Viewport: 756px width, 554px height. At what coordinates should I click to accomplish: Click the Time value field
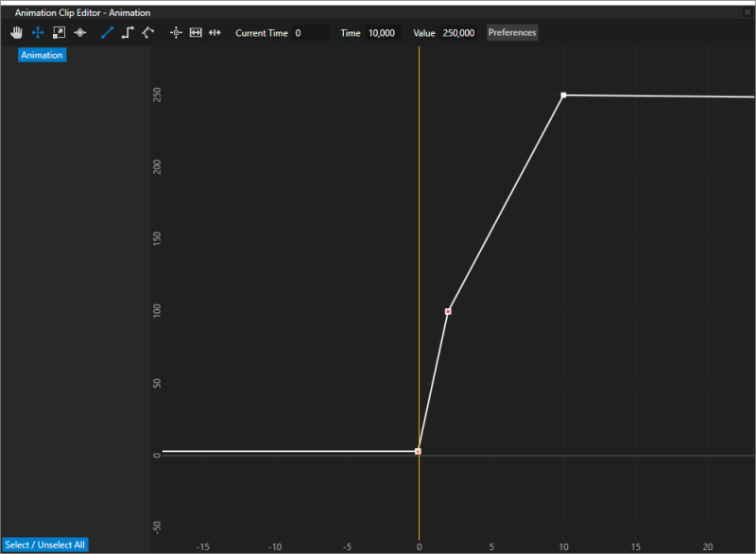(382, 33)
